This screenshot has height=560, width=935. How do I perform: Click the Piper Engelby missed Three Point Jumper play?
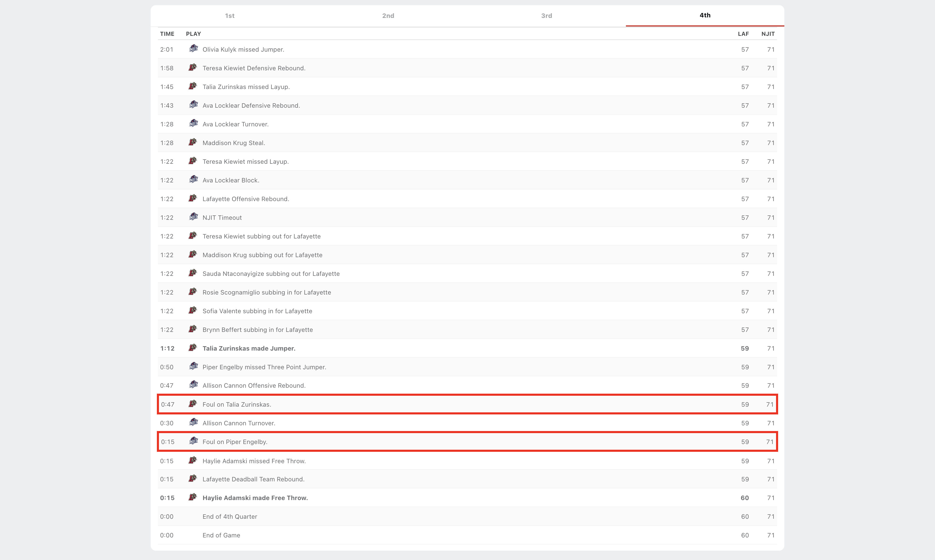[x=264, y=367]
